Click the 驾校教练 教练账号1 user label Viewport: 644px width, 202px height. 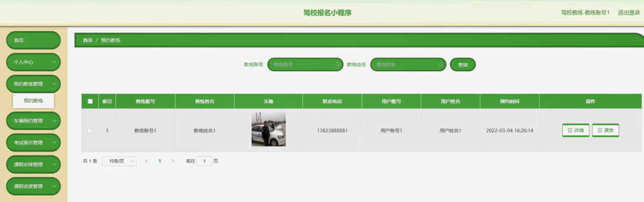point(585,13)
